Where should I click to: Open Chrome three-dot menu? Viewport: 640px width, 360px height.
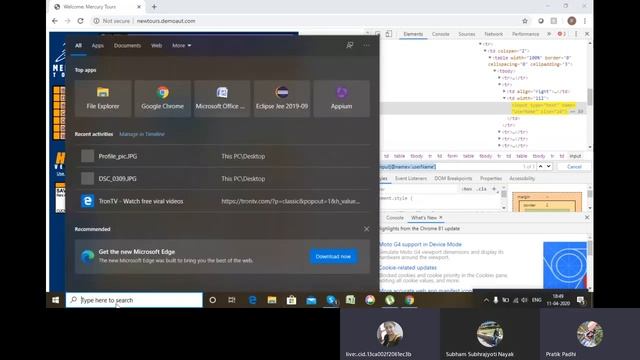[585, 21]
